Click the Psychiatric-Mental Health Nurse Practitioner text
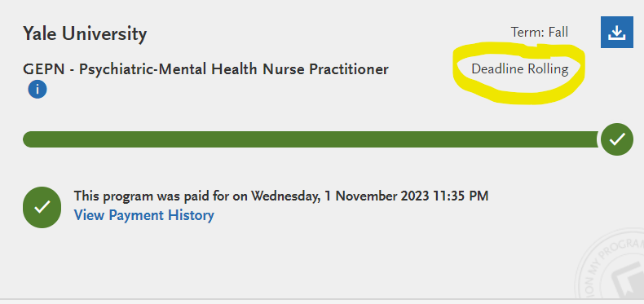 pos(234,69)
